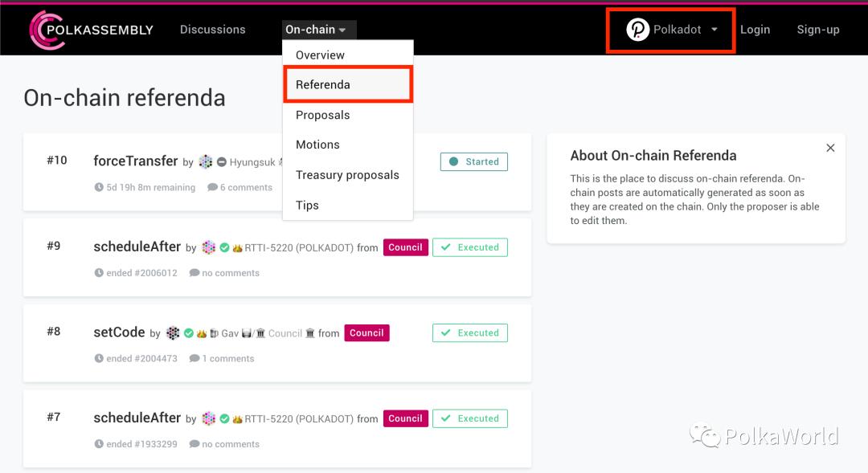Click the grey identity status icon by Hyungsuk
The image size is (868, 473).
222,162
